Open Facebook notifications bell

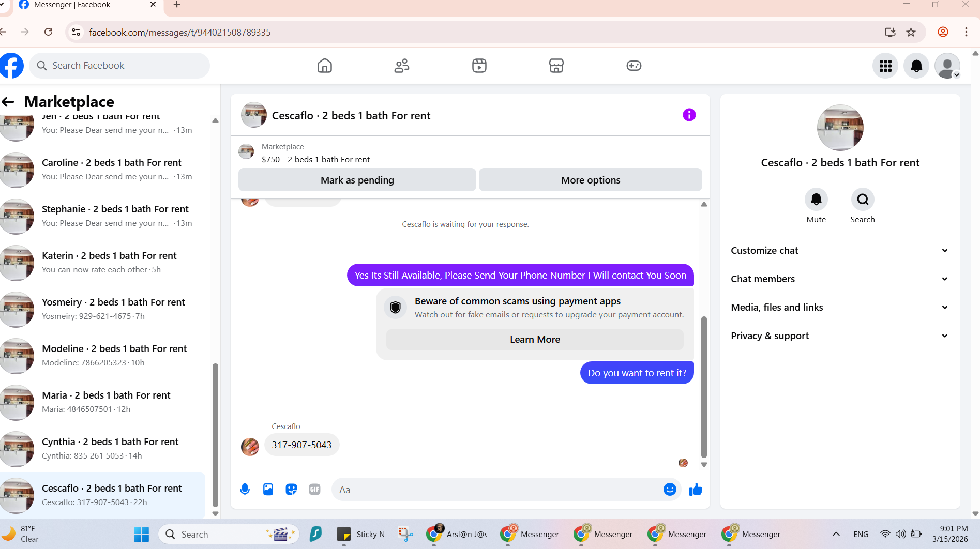[916, 66]
